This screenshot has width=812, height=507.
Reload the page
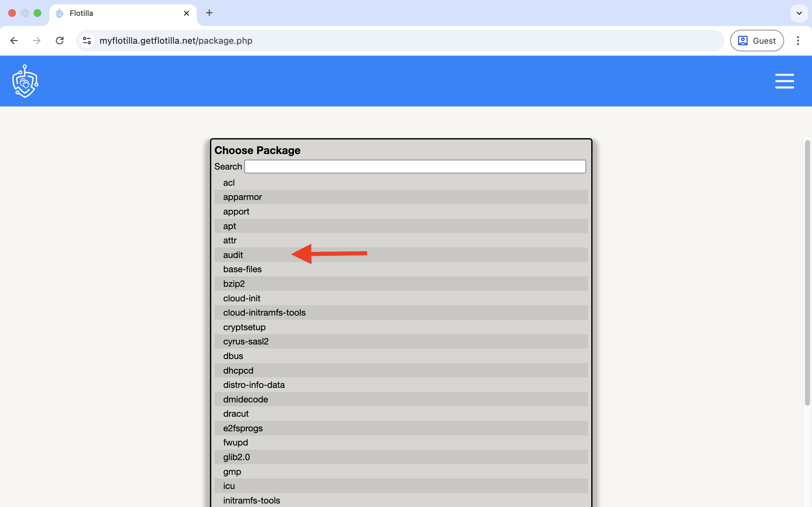click(x=60, y=41)
